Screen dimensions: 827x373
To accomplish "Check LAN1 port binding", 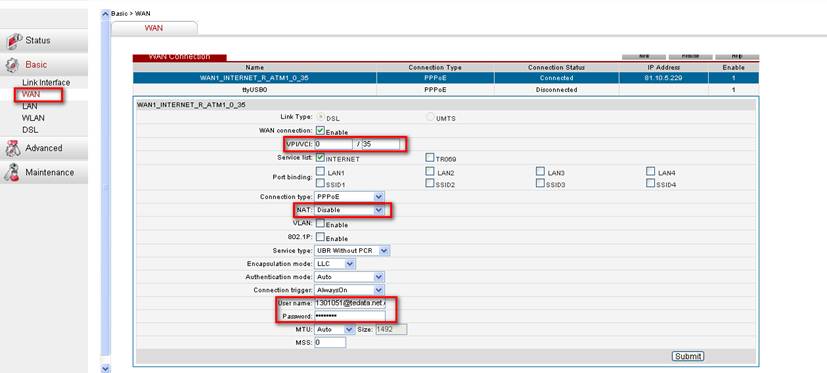I will click(320, 171).
